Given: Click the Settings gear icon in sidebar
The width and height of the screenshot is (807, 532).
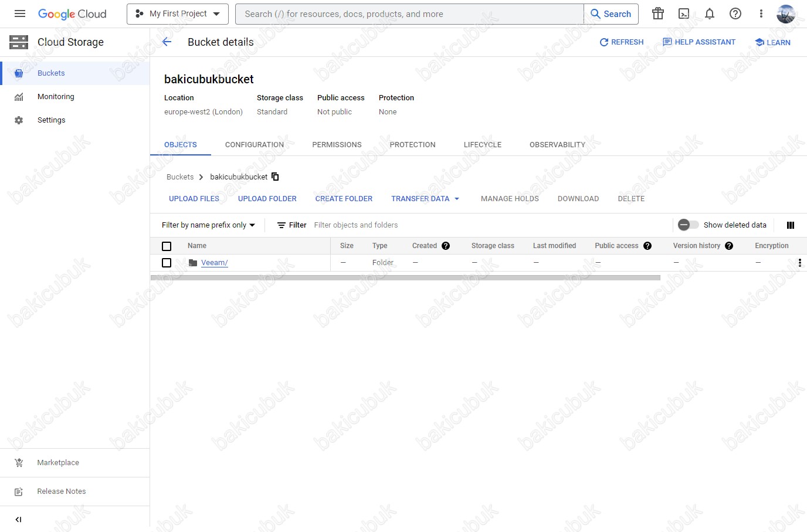Looking at the screenshot, I should tap(19, 120).
